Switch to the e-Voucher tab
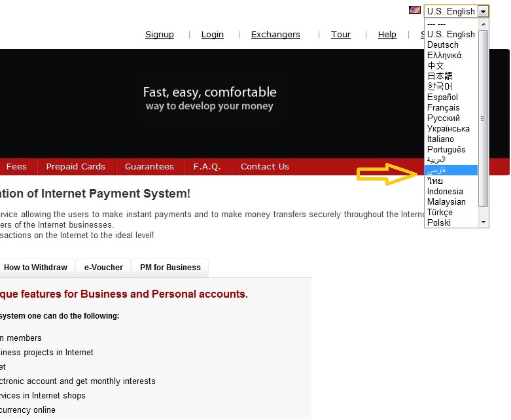Viewport: 511px width, 420px height. click(x=103, y=268)
